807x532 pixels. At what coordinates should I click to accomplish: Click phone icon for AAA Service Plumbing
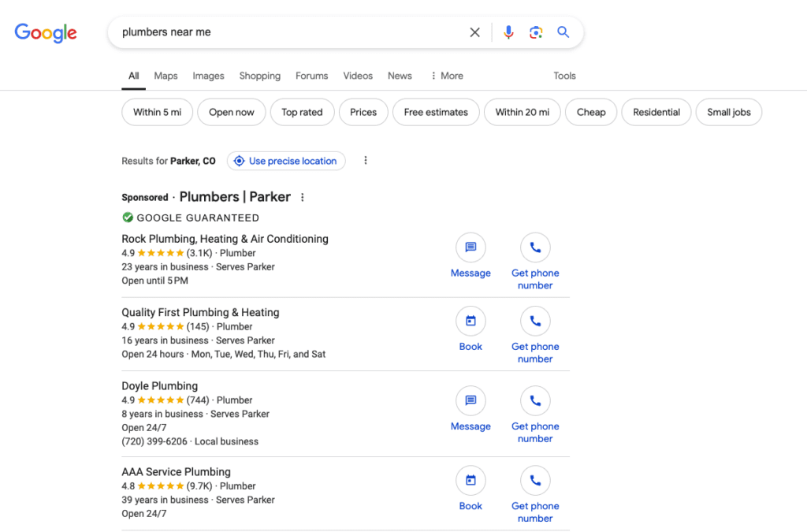pos(535,481)
